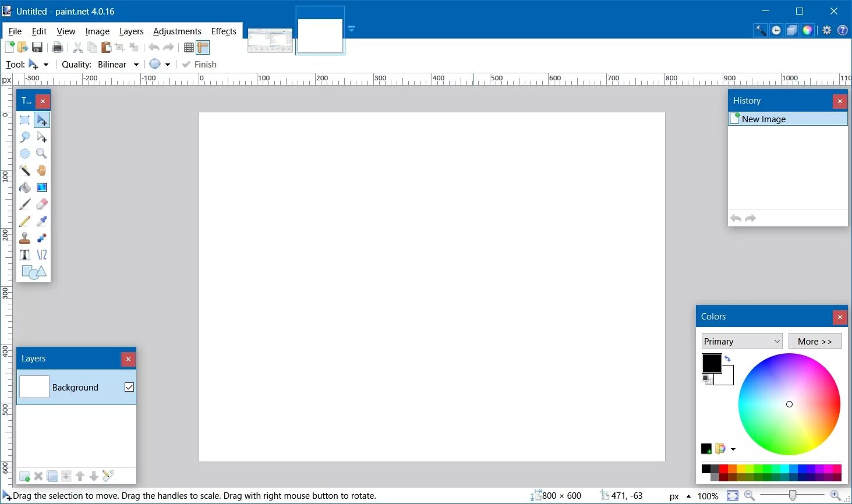Open the palette management dropdown arrow
This screenshot has width=852, height=504.
pyautogui.click(x=733, y=449)
